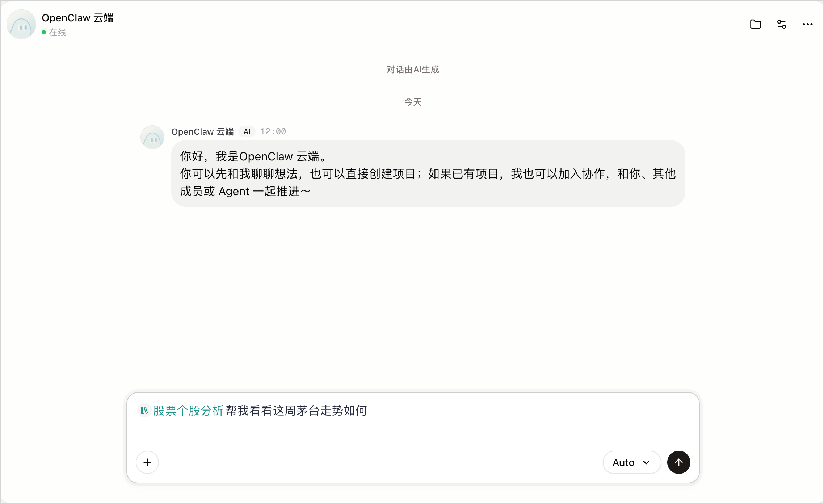Open the three-dot more options menu

(807, 24)
